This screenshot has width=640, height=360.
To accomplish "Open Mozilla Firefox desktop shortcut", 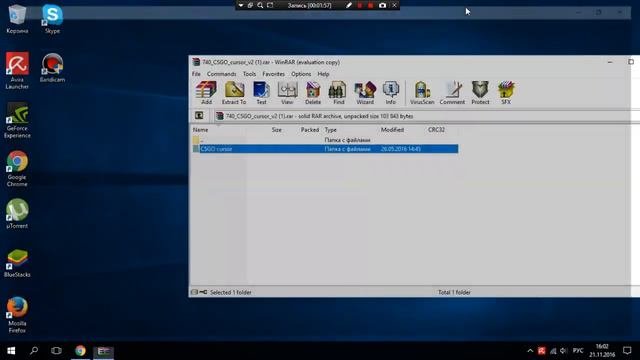I will (17, 315).
